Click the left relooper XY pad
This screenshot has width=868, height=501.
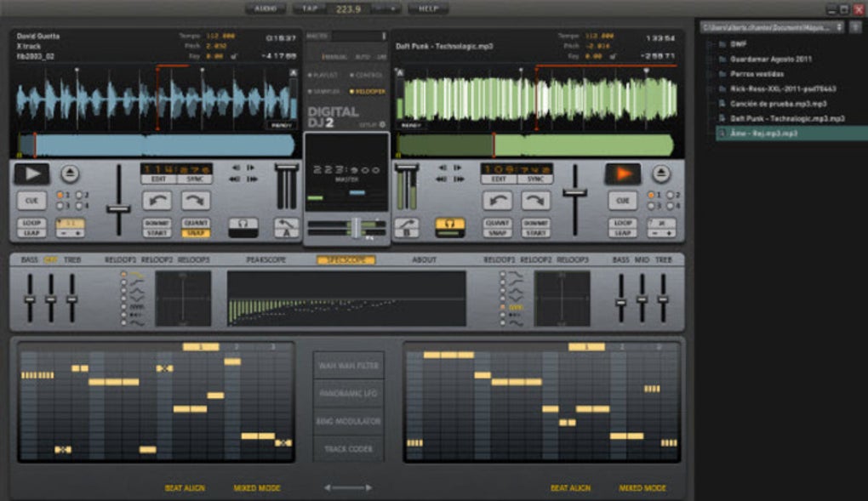tap(183, 299)
